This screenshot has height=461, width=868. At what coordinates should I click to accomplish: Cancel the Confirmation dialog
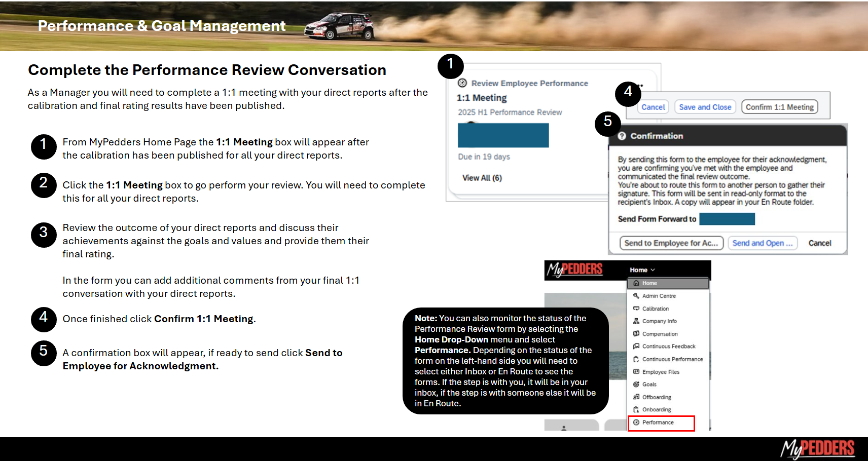pyautogui.click(x=819, y=243)
